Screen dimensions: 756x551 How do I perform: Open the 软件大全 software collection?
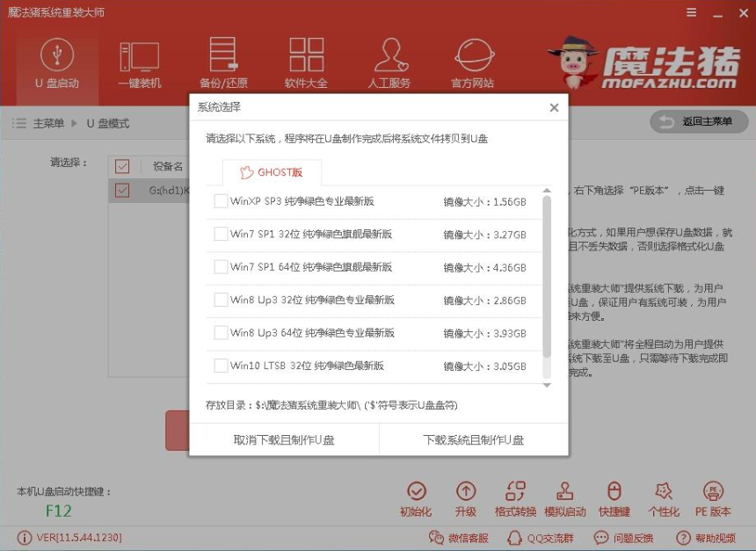(x=305, y=62)
